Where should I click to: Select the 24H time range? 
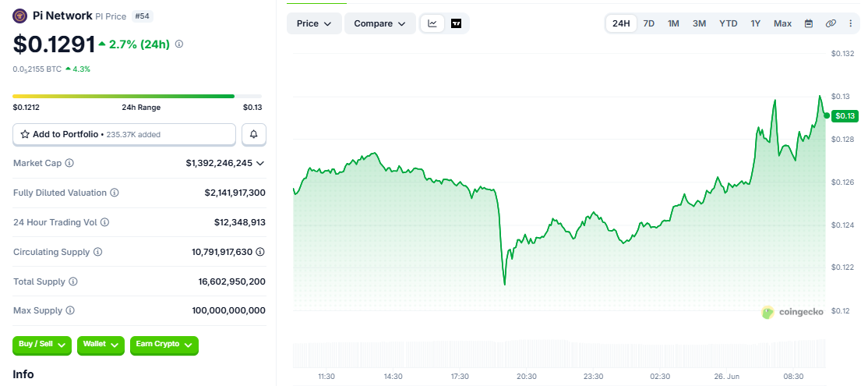pyautogui.click(x=621, y=23)
